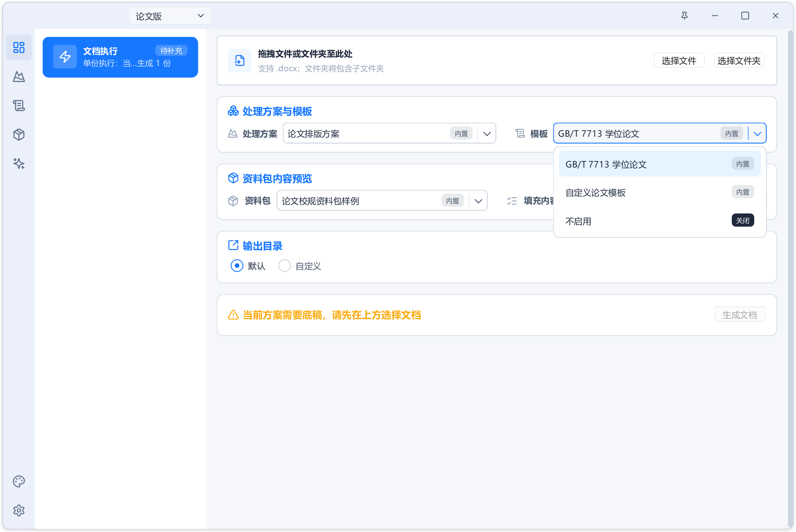Click the 选择文件 button

coord(679,61)
